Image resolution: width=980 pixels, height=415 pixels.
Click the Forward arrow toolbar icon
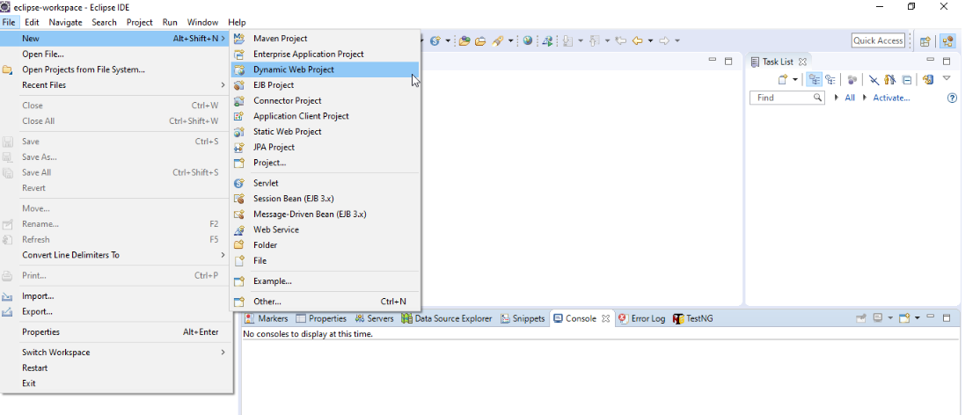[664, 40]
